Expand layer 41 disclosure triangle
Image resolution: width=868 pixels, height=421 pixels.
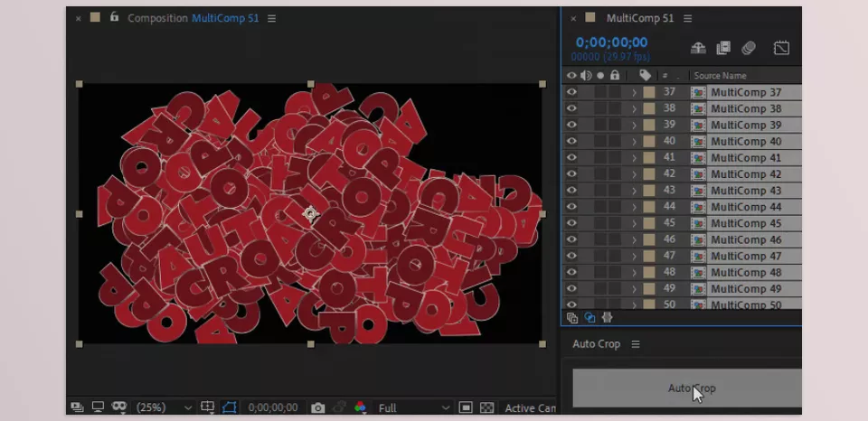[x=635, y=158]
